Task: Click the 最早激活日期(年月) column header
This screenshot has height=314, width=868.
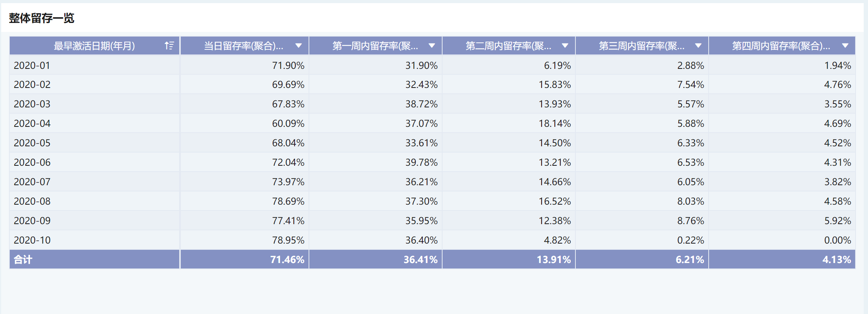Action: (94, 46)
